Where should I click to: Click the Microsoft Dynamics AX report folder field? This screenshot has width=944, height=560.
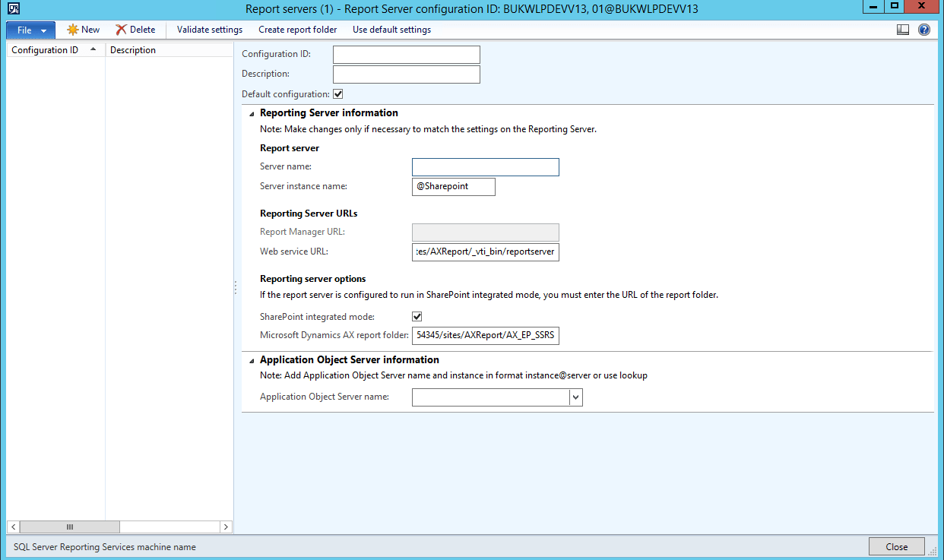point(486,335)
